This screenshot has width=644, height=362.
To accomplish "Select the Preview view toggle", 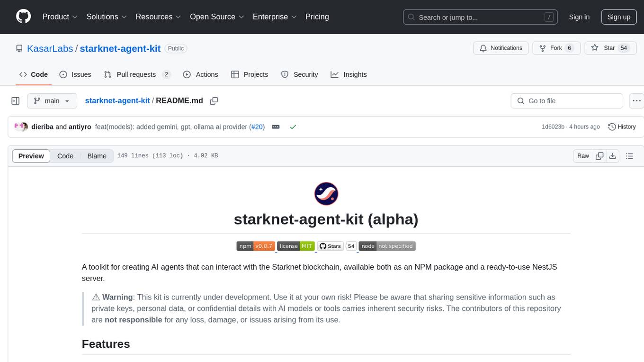I will 31,156.
